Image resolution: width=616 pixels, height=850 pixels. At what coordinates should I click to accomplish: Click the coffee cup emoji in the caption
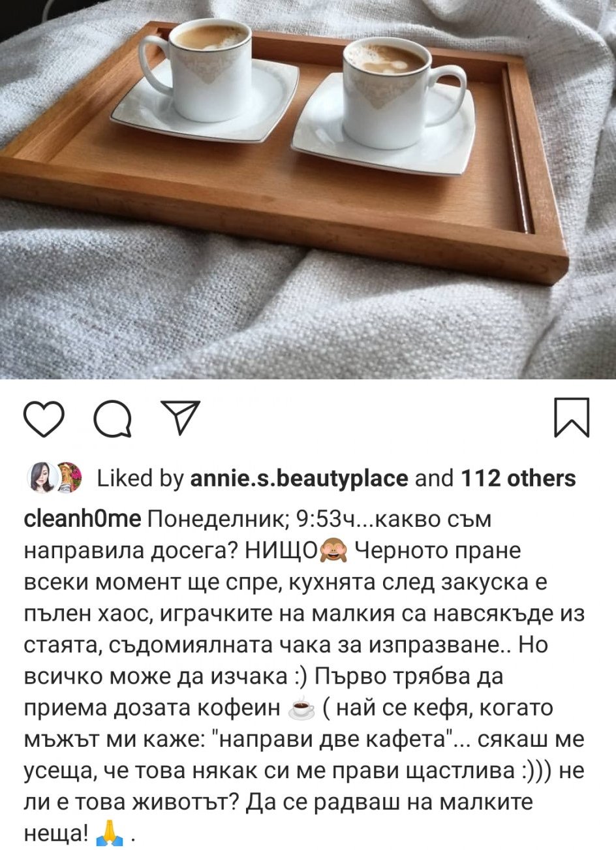pyautogui.click(x=302, y=709)
